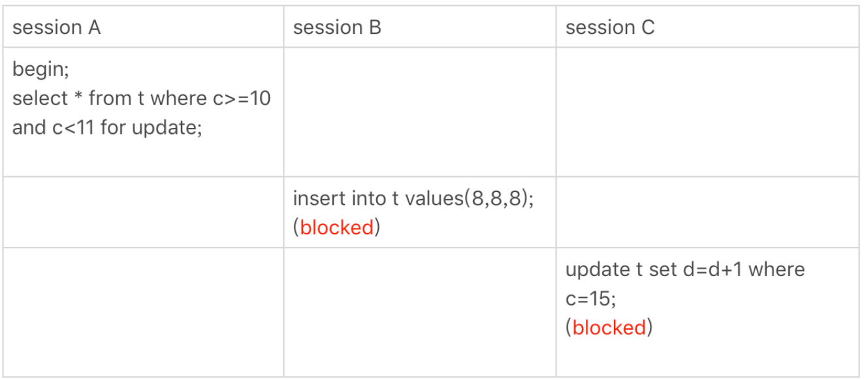Click the empty session B cell beside the begin statement

tap(420, 112)
